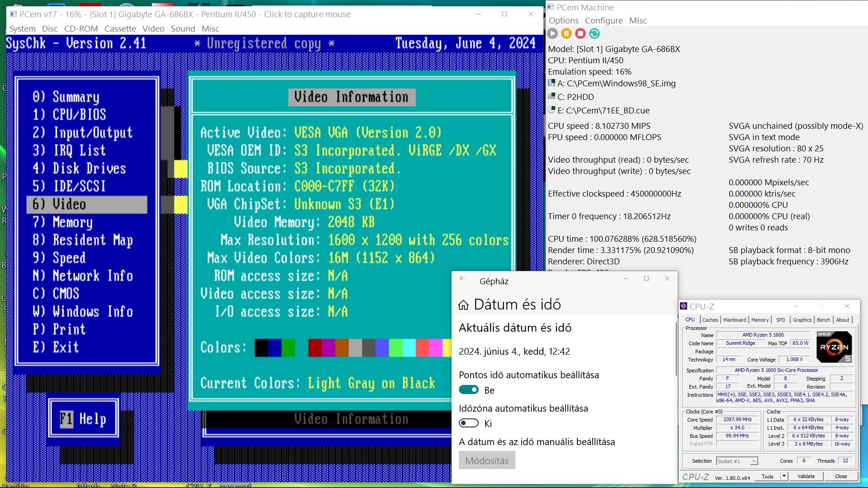Open the CD-ROM menu in PCem

81,28
